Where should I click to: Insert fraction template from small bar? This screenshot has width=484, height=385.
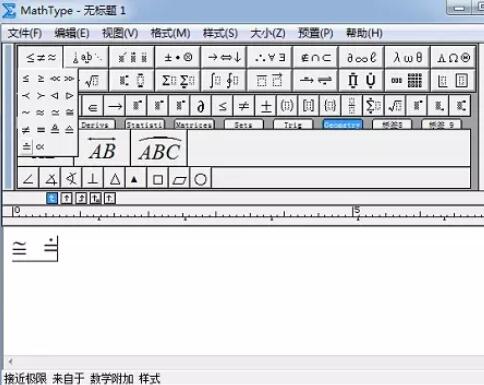352,106
